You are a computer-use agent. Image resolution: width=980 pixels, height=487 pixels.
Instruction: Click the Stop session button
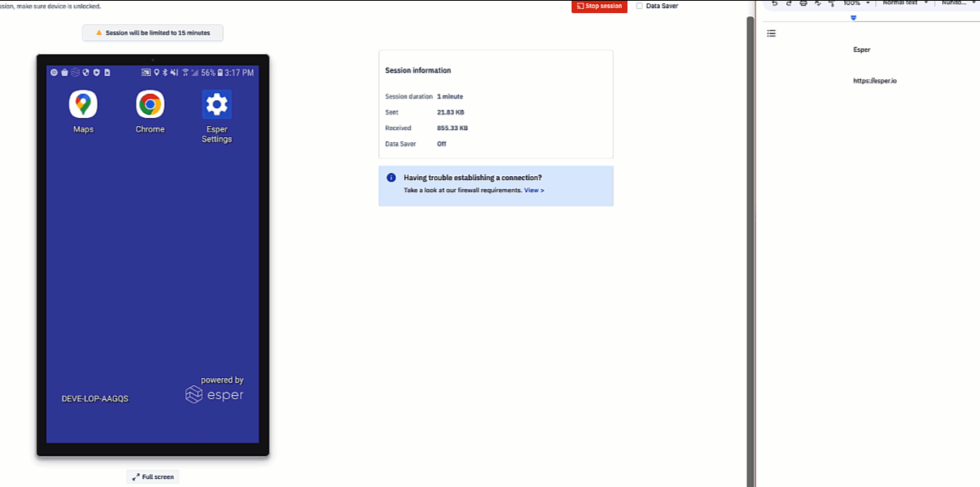tap(599, 6)
